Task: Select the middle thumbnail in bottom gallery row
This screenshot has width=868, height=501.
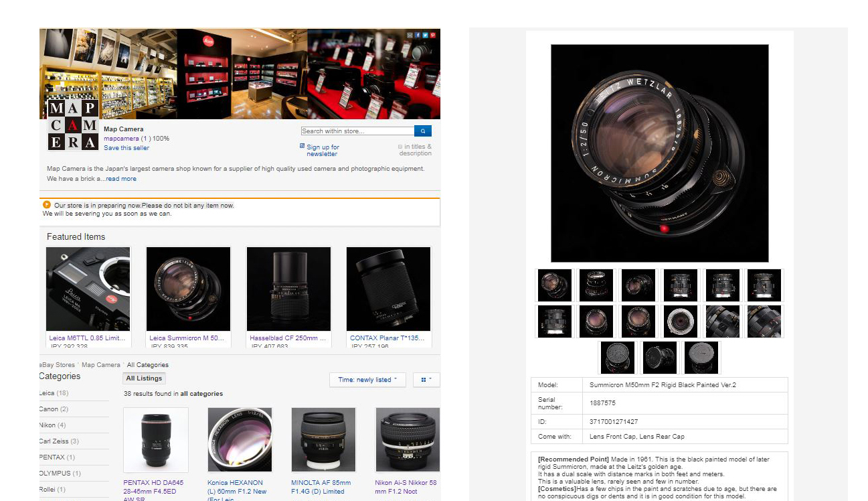Action: tap(659, 358)
